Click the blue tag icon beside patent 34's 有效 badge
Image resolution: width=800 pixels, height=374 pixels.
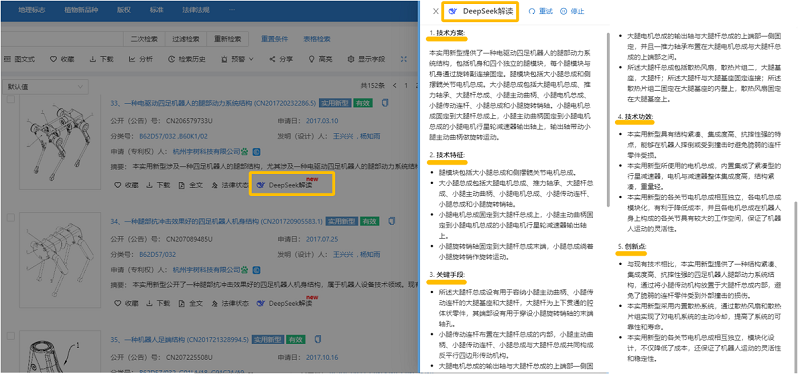point(392,221)
